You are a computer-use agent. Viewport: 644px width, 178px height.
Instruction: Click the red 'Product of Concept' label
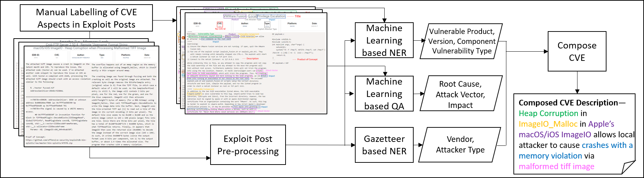pos(307,59)
